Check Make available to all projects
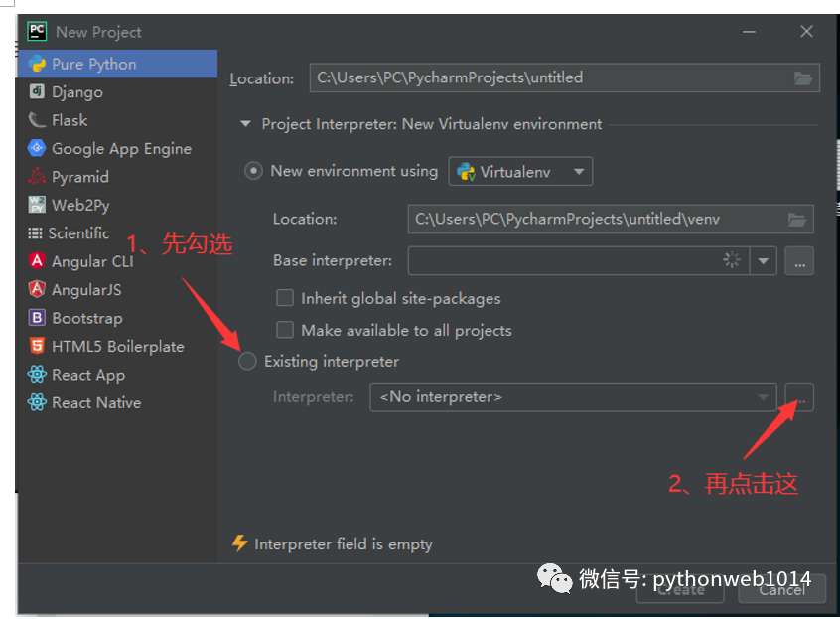 [x=284, y=330]
